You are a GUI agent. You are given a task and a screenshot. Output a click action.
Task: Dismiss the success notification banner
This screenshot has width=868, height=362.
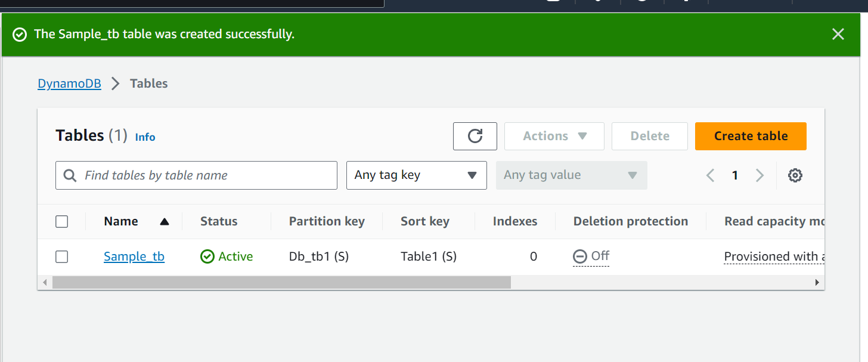tap(838, 34)
